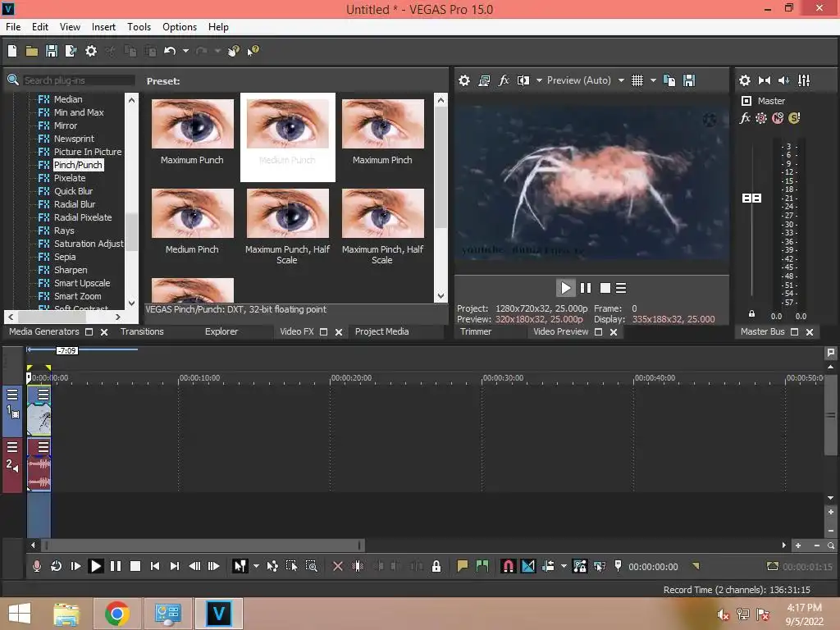The width and height of the screenshot is (840, 630).
Task: Select Radial Blur in the FX list
Action: click(x=75, y=204)
